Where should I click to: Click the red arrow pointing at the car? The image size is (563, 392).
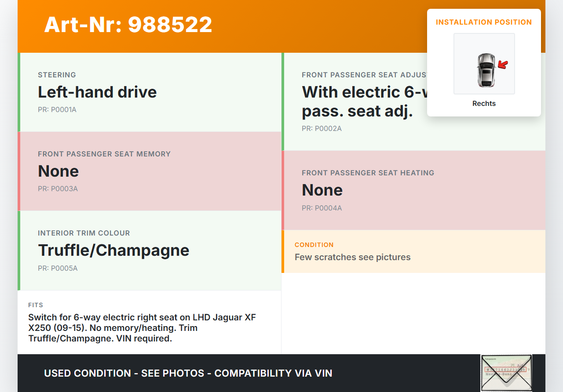click(x=503, y=65)
